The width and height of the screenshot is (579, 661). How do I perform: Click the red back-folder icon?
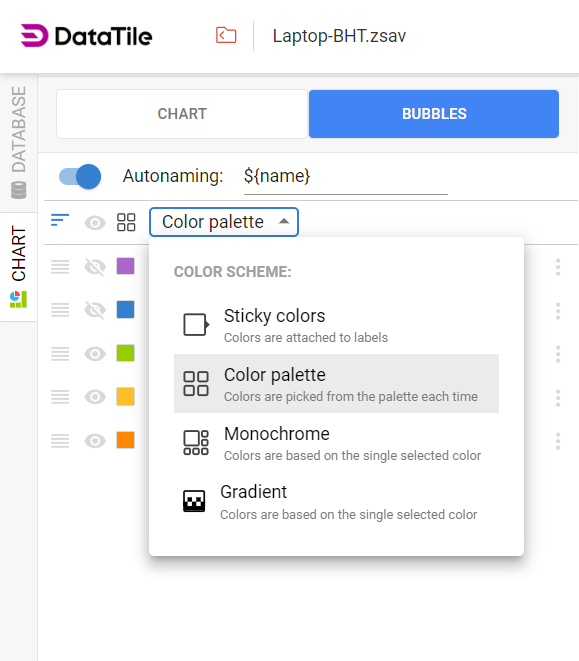(x=226, y=35)
